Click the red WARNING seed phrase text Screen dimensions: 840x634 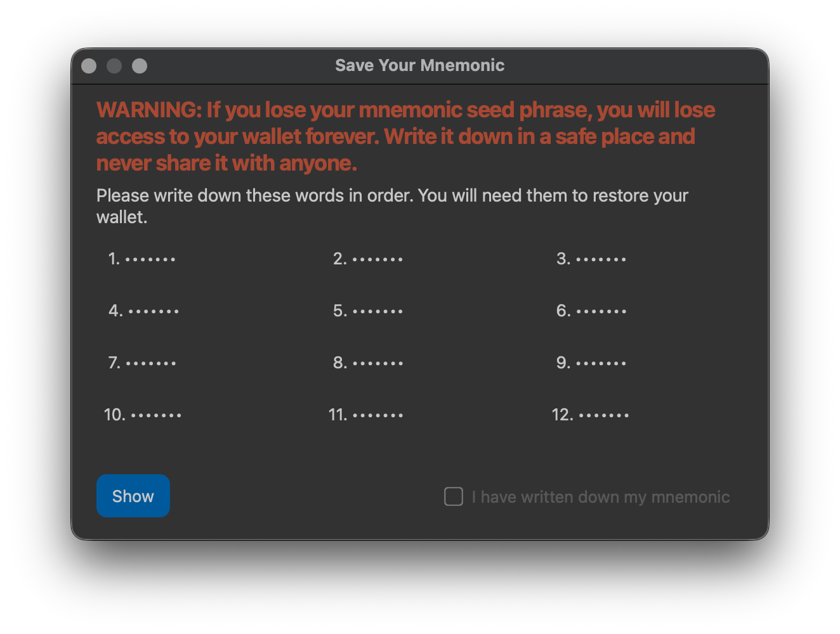coord(405,136)
